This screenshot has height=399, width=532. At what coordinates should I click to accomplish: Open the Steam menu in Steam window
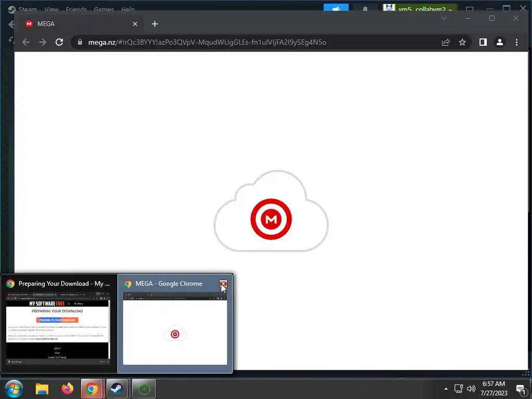coord(28,9)
